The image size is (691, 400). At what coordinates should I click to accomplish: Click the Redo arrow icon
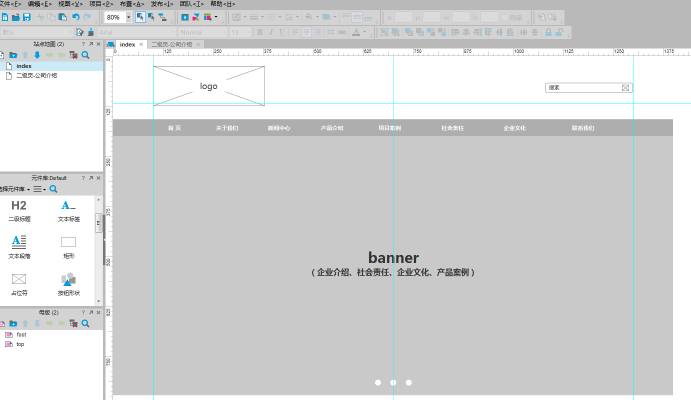coord(87,17)
